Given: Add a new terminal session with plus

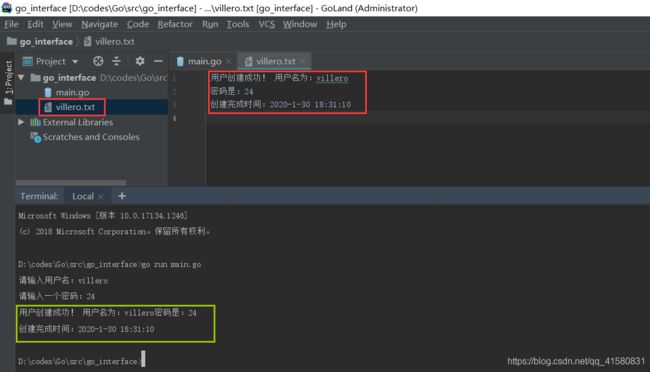Looking at the screenshot, I should [122, 196].
